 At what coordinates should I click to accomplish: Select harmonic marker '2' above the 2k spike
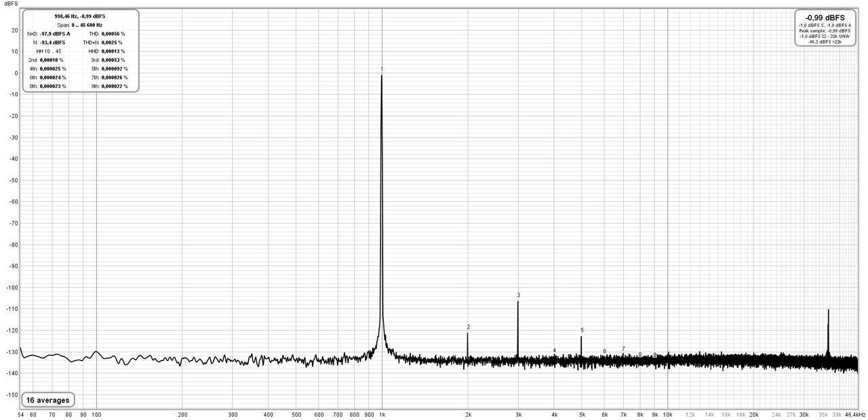pos(468,327)
